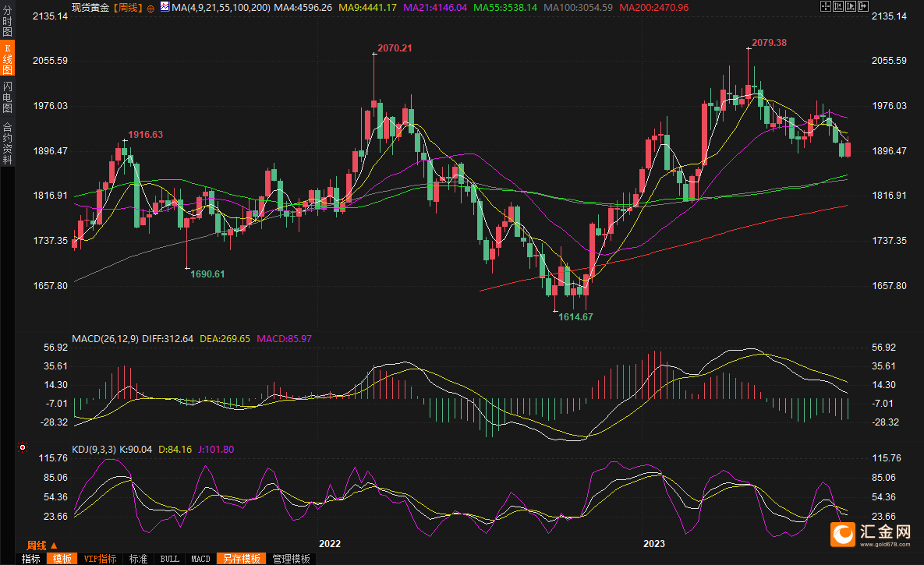924x565 pixels.
Task: Toggle the 模板 button in bottom bar
Action: 62,559
